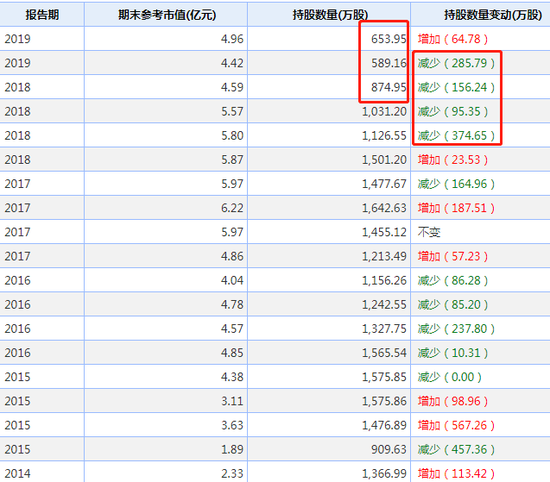Click the 期末参考市值(亿元) column header
Viewport: 550px width, 482px height.
coord(167,15)
